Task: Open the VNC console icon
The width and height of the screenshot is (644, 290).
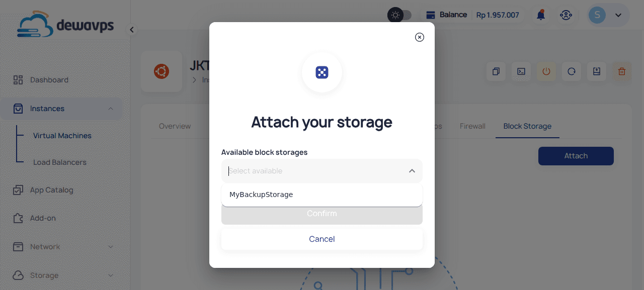Action: 521,71
